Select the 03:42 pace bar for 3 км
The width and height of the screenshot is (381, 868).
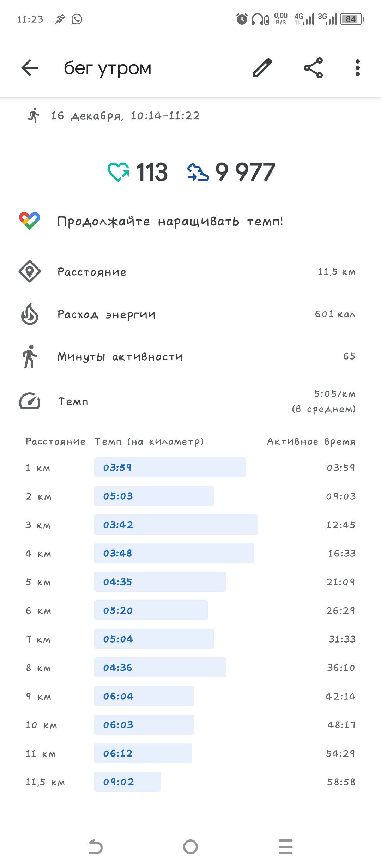point(176,525)
